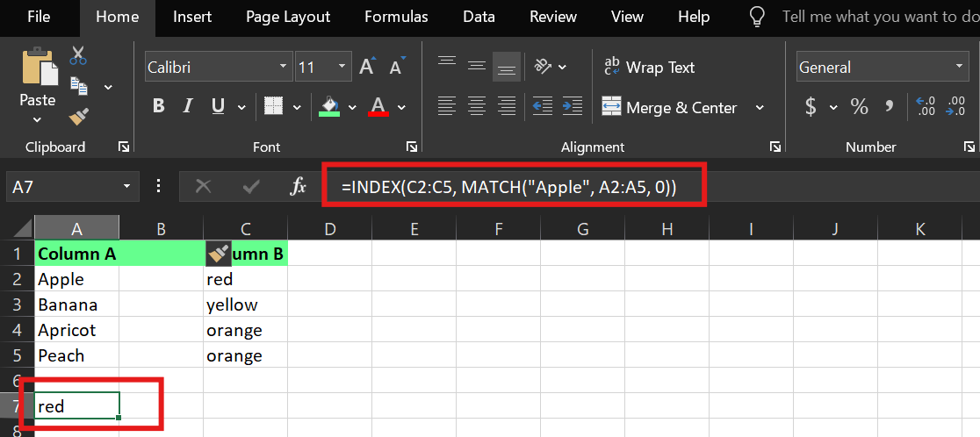Viewport: 980px width, 437px height.
Task: Click Merge & Center button
Action: (x=669, y=107)
